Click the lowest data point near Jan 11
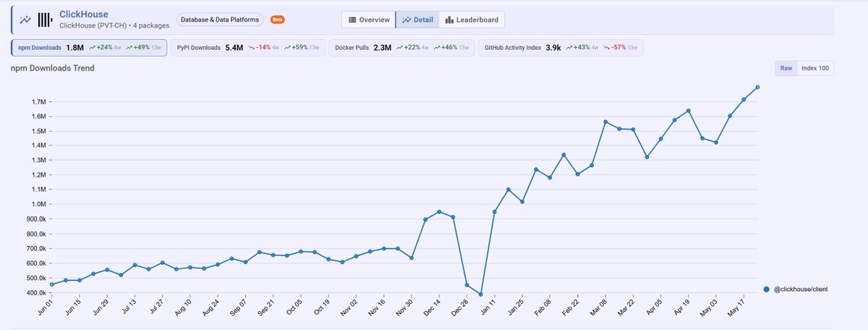Image resolution: width=868 pixels, height=330 pixels. coord(481,295)
